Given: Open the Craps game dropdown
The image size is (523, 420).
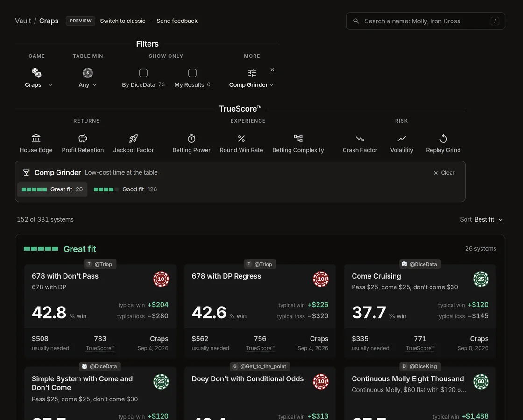Looking at the screenshot, I should tap(38, 84).
